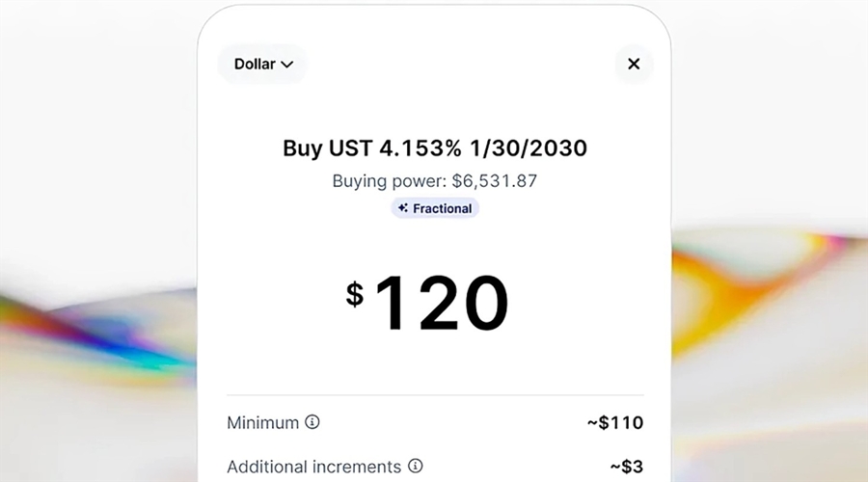Tap the Fractional badge
This screenshot has width=868, height=482.
pyautogui.click(x=435, y=208)
